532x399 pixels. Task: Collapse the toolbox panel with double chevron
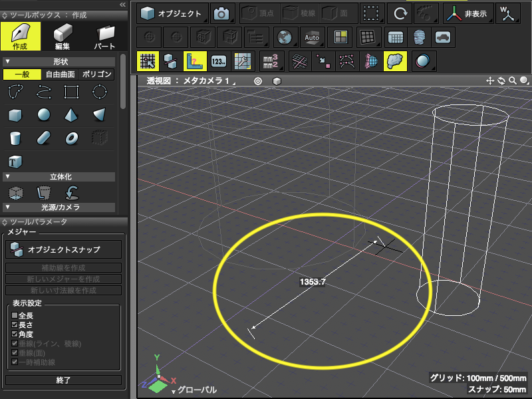[122, 5]
